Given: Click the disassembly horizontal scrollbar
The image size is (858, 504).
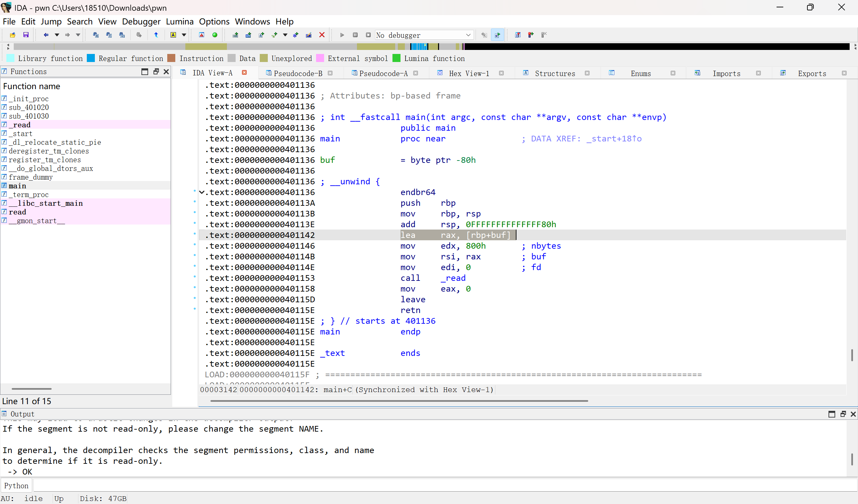Looking at the screenshot, I should tap(399, 401).
